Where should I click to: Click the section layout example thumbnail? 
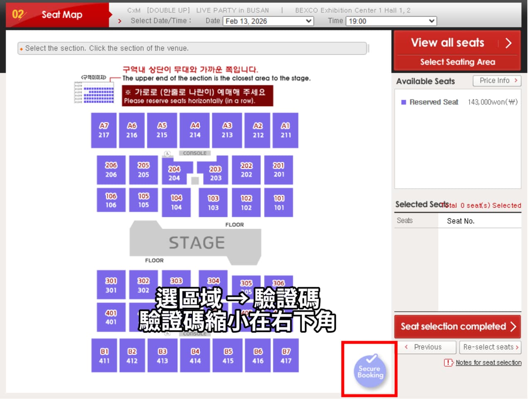[x=94, y=92]
